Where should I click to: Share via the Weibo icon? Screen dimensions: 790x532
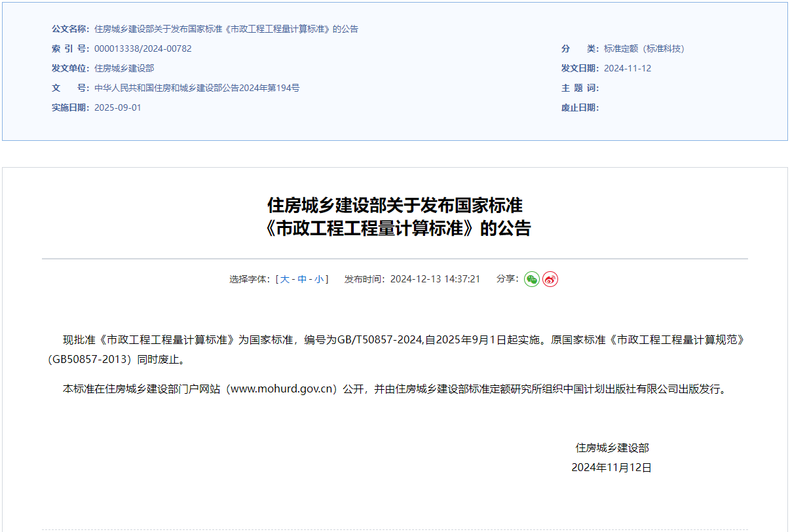pyautogui.click(x=550, y=279)
